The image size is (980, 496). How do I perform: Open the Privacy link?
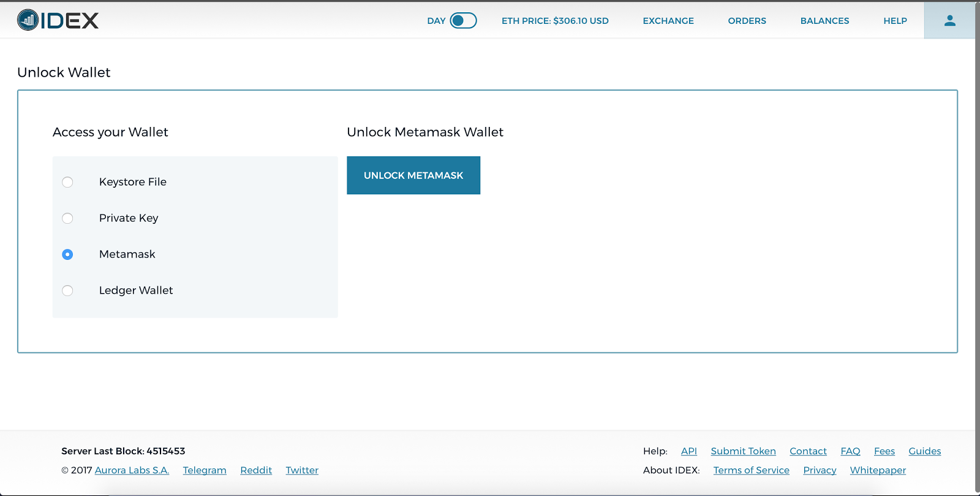pos(820,470)
